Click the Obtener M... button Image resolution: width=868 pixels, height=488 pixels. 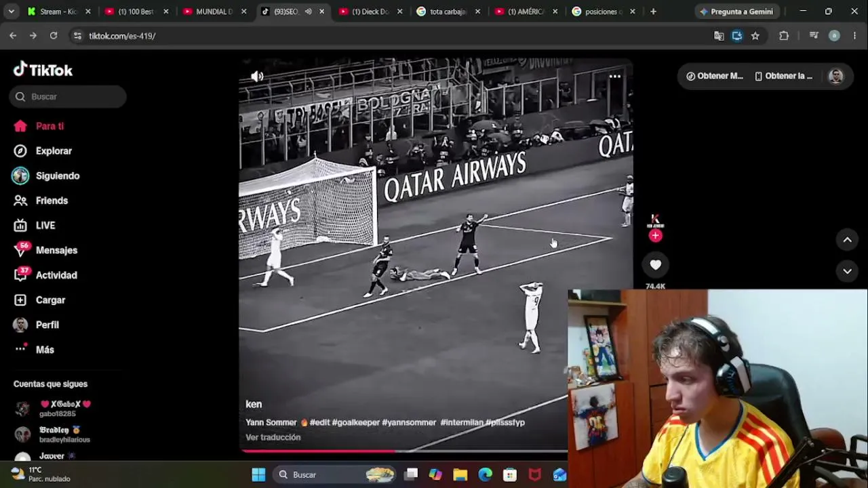coord(715,76)
